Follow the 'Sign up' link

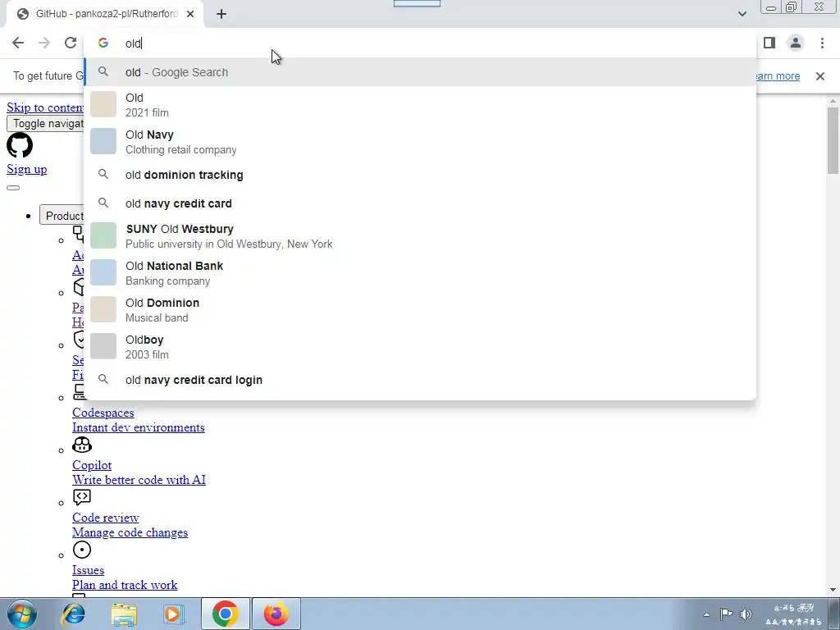27,169
